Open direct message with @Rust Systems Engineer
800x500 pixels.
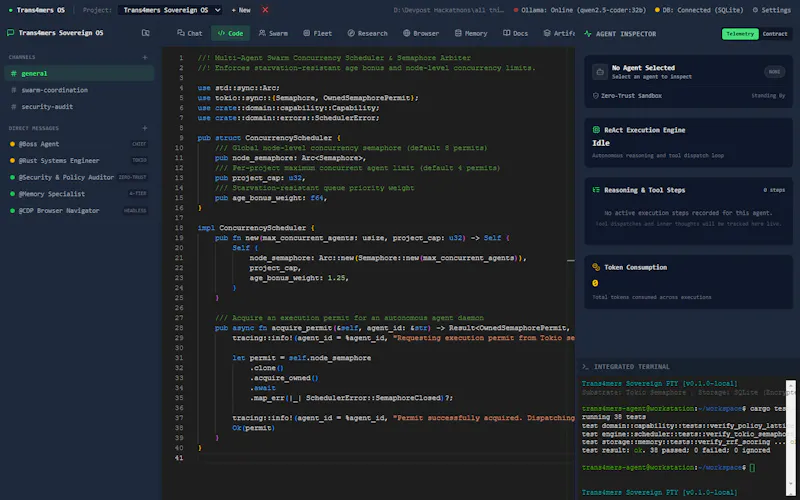pyautogui.click(x=79, y=160)
